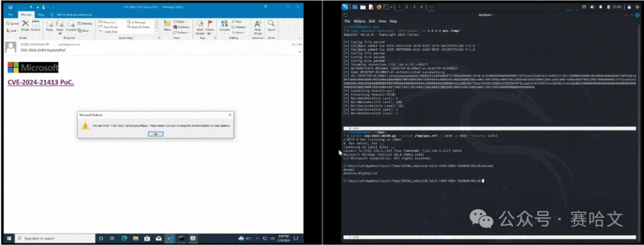Viewport: 644px width, 245px height.
Task: Click the Tell me what you want field
Action: coord(72,14)
